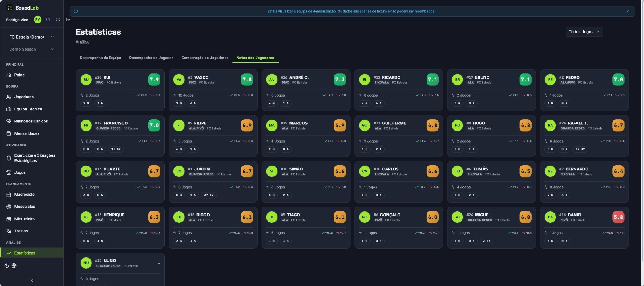Click the Macrociclo calendar icon
This screenshot has height=286, width=644.
pyautogui.click(x=9, y=195)
